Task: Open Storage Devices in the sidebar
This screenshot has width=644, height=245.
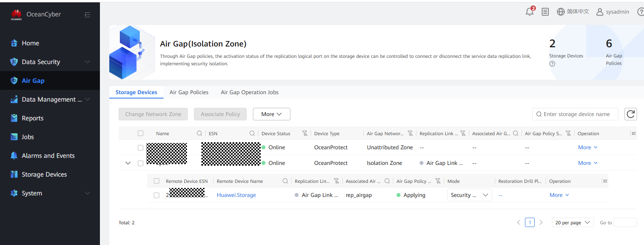Action: click(50, 174)
